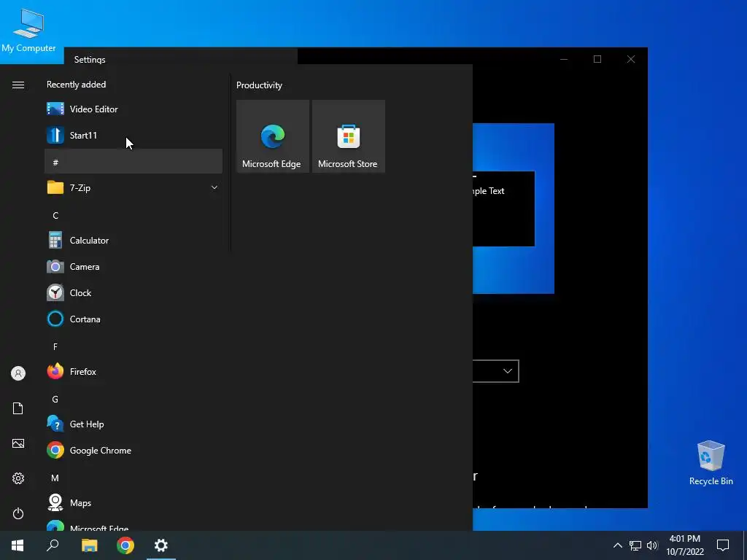Switch to Settings on the taskbar
This screenshot has width=747, height=560.
tap(161, 545)
